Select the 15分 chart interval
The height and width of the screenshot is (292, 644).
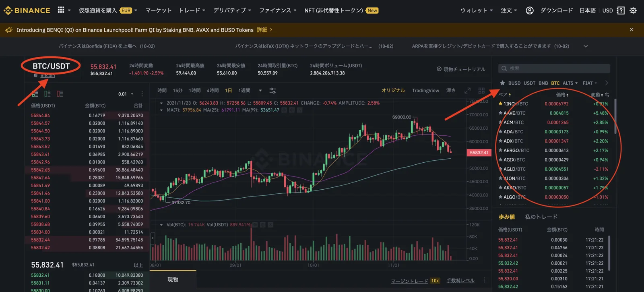coord(178,91)
